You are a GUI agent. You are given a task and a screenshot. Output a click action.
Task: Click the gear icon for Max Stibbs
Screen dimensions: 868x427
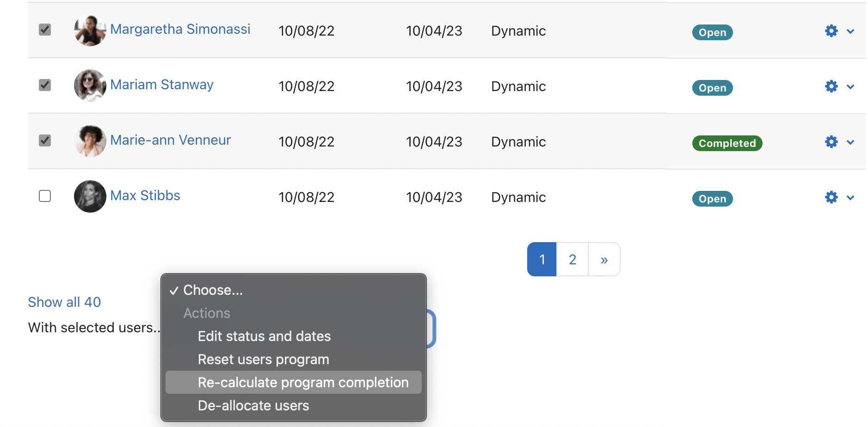(x=831, y=197)
